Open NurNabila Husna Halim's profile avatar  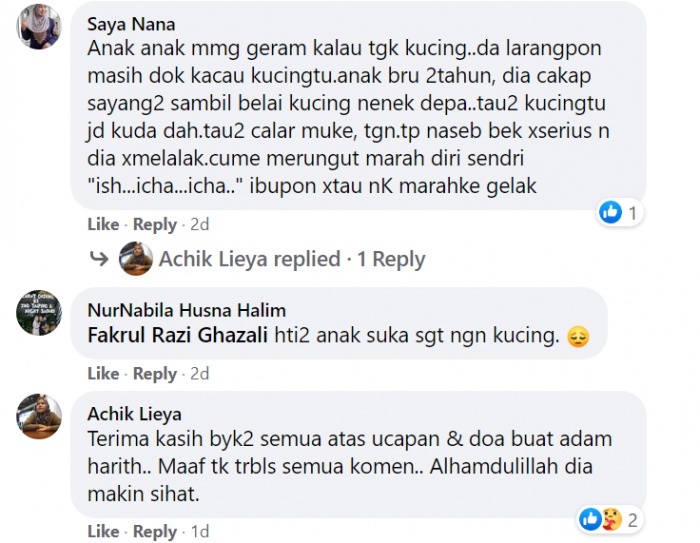tap(39, 314)
